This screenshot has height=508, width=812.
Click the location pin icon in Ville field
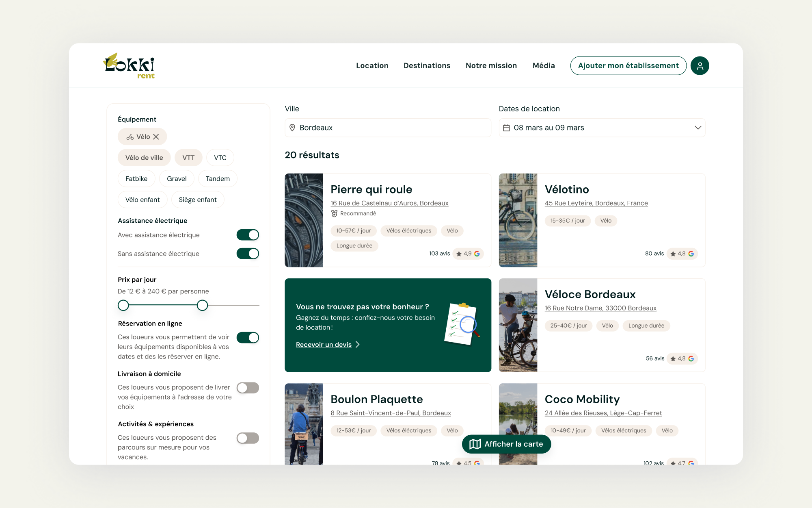[292, 128]
